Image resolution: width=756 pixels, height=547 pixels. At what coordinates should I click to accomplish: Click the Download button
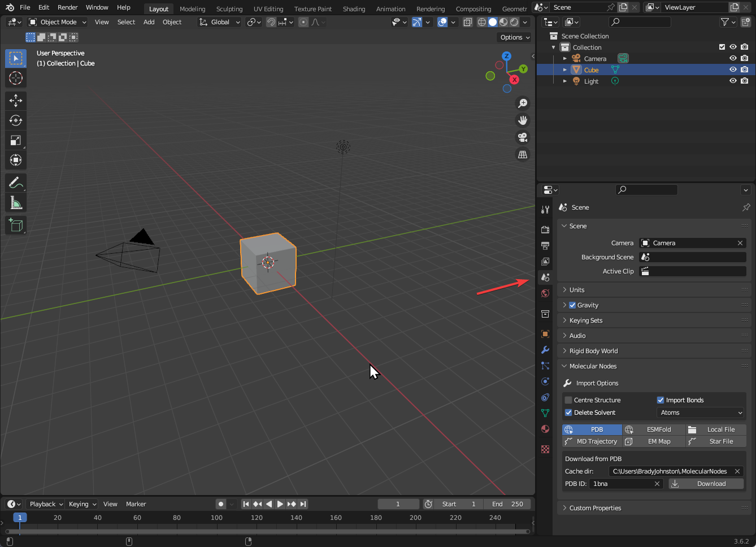click(706, 484)
